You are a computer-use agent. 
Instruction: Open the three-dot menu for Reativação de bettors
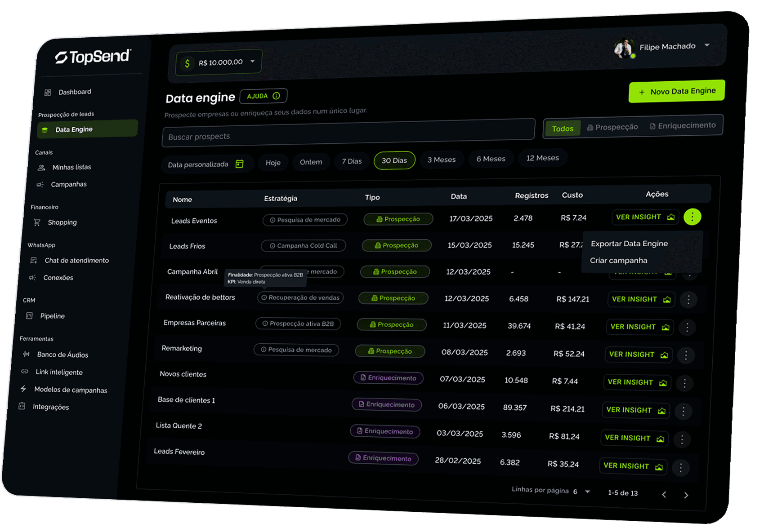click(688, 300)
